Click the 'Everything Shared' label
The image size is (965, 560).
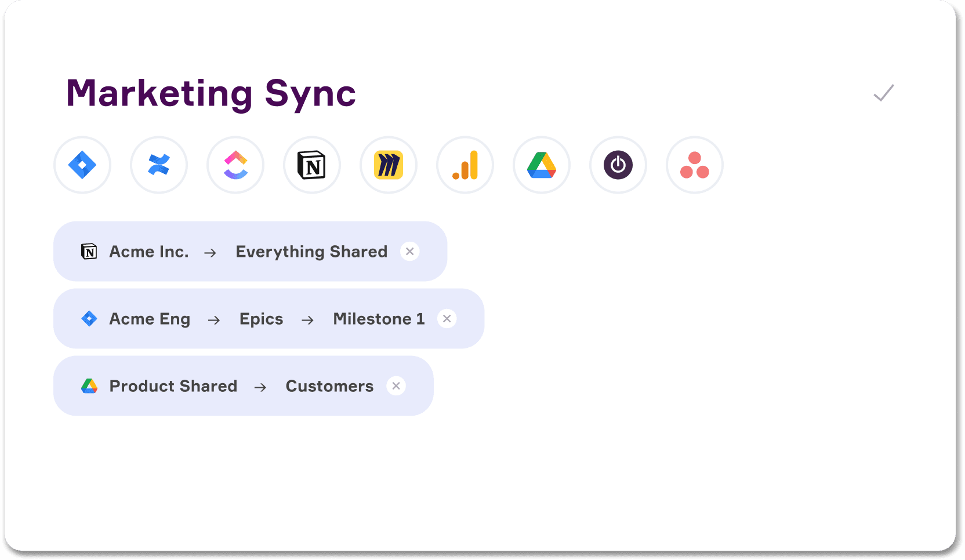pos(311,252)
